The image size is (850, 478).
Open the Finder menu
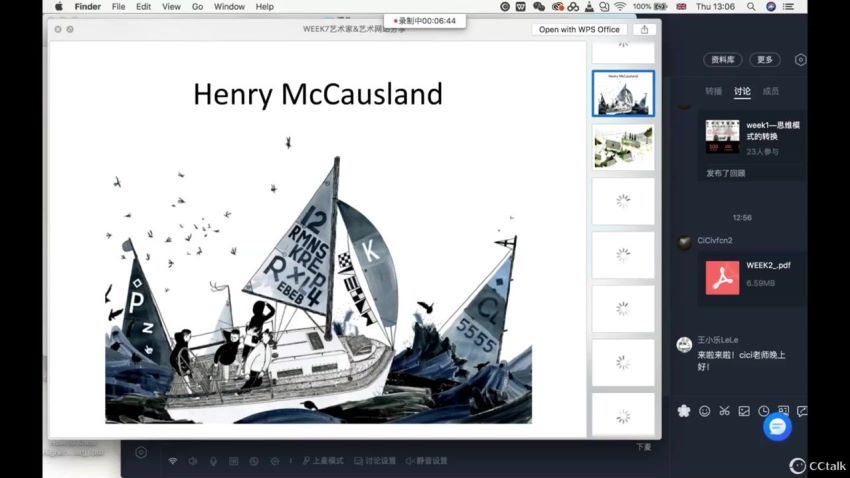coord(87,7)
